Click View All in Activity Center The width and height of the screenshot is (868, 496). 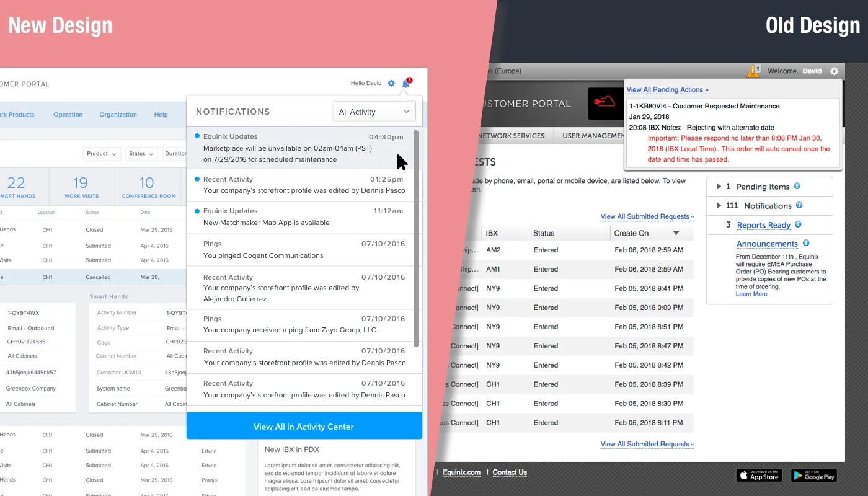pyautogui.click(x=304, y=427)
